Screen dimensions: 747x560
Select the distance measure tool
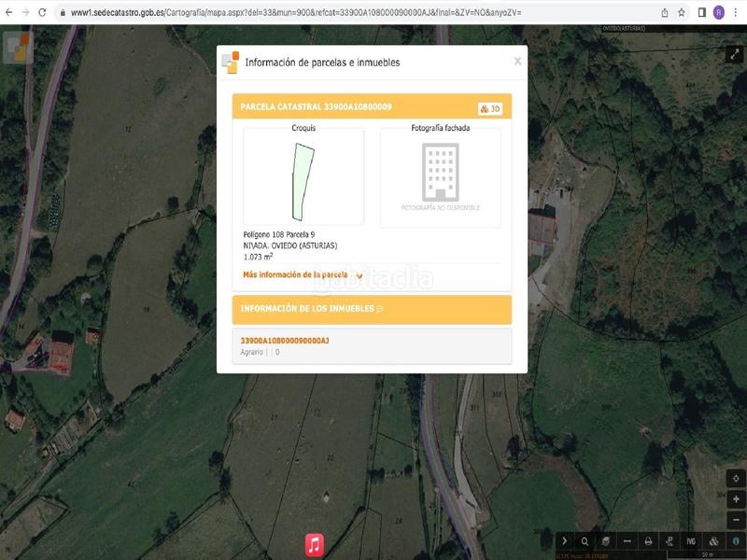coord(627,541)
